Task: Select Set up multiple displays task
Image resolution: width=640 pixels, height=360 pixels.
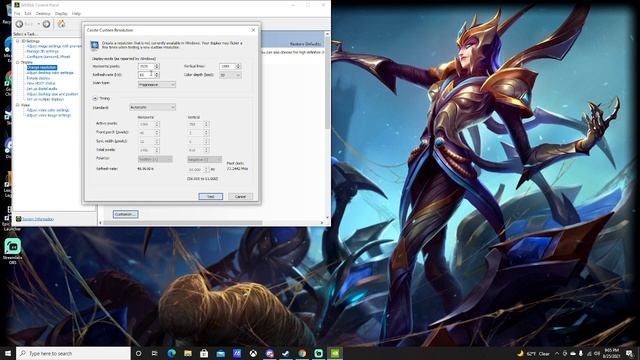Action: tap(45, 99)
